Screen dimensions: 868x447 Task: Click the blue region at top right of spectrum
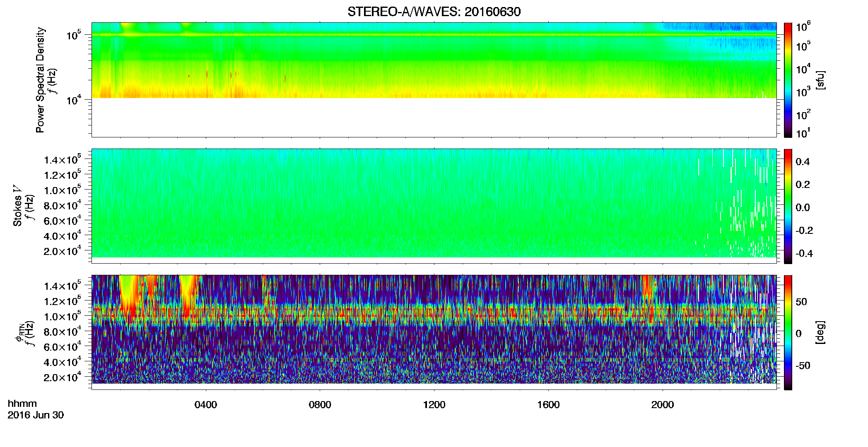pos(721,27)
